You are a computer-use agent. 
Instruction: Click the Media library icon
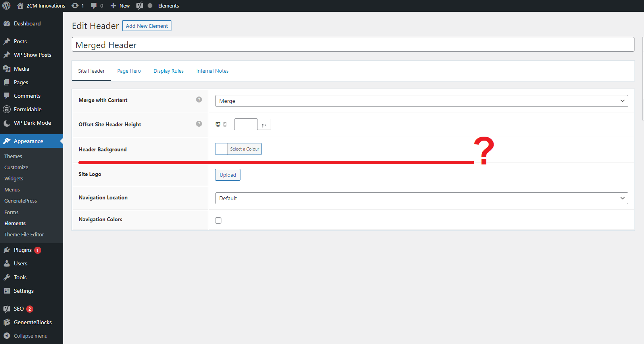pyautogui.click(x=7, y=69)
